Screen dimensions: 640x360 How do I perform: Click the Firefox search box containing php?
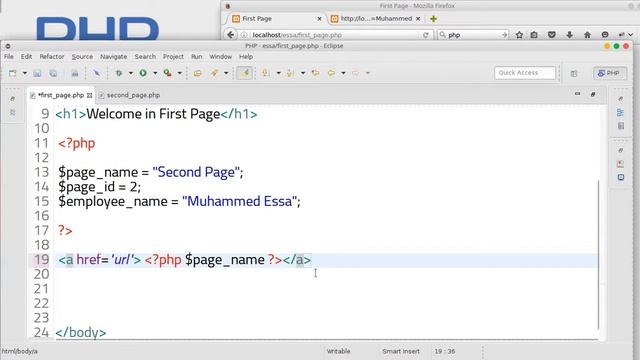point(472,35)
